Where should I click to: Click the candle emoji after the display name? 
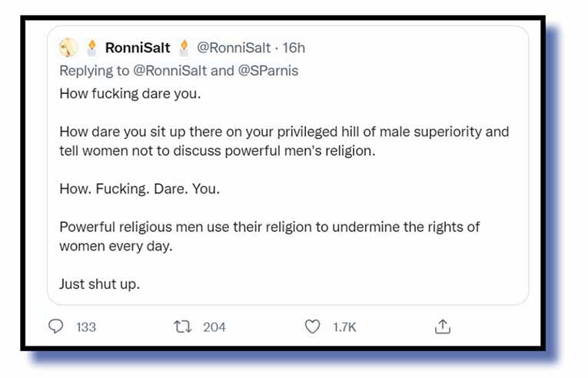(x=183, y=48)
